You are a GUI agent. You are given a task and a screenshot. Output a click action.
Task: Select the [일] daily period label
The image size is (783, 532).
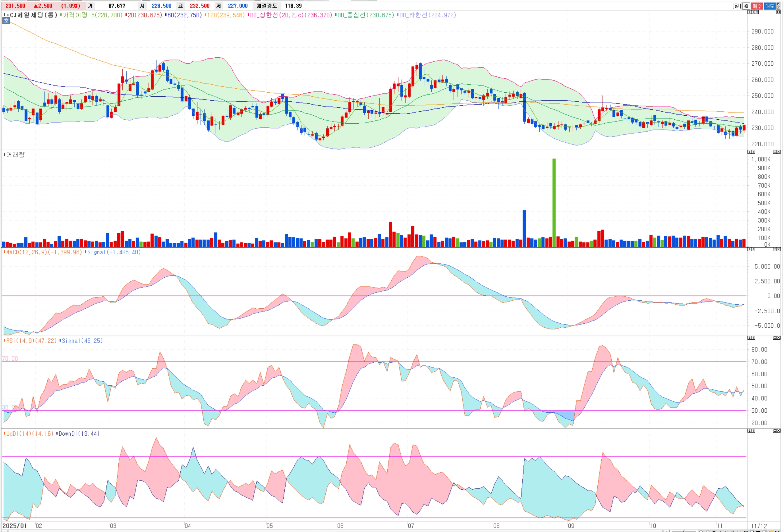[736, 6]
